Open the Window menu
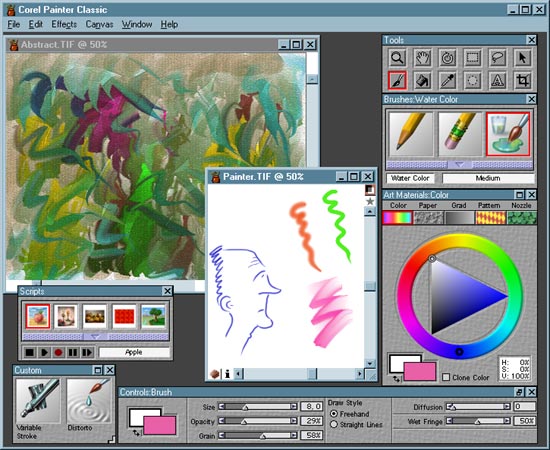The image size is (550, 450). 137,25
